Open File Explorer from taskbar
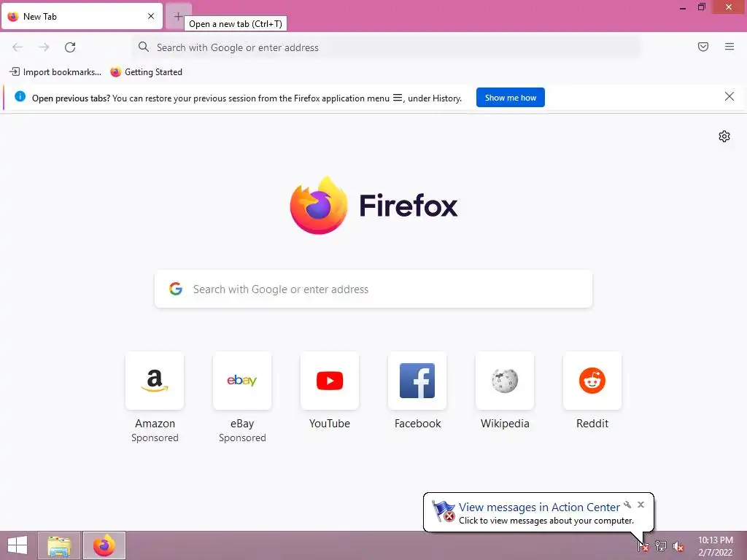Image resolution: width=747 pixels, height=560 pixels. 59,545
